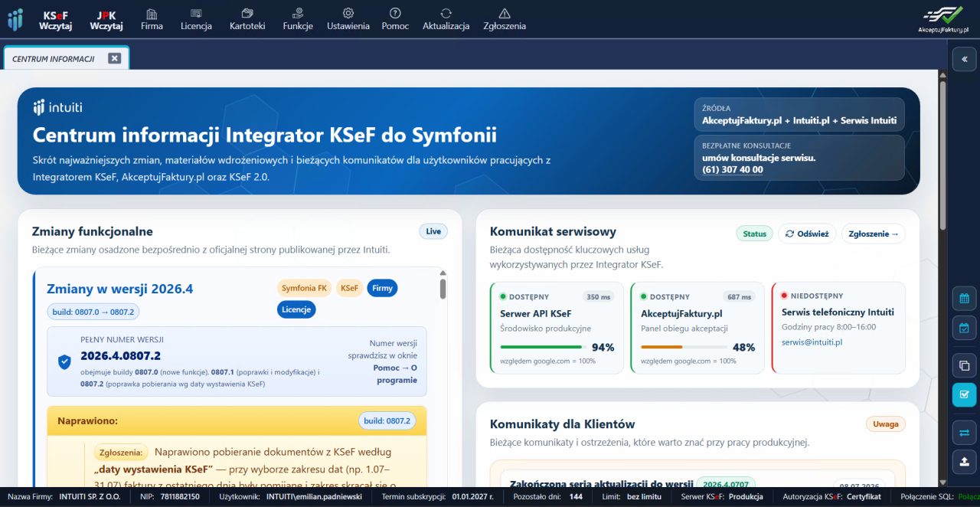Open the Firma menu
The image size is (980, 507).
pyautogui.click(x=152, y=20)
